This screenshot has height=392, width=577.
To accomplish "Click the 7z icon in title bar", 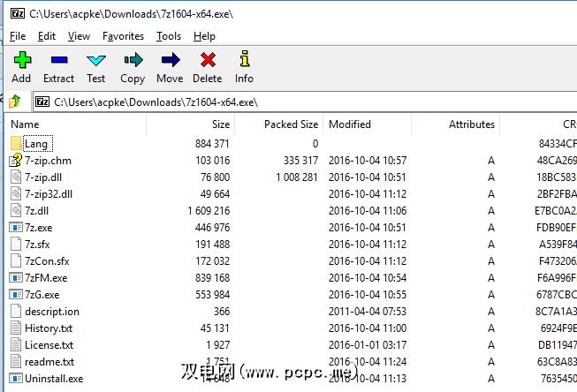I will click(18, 13).
